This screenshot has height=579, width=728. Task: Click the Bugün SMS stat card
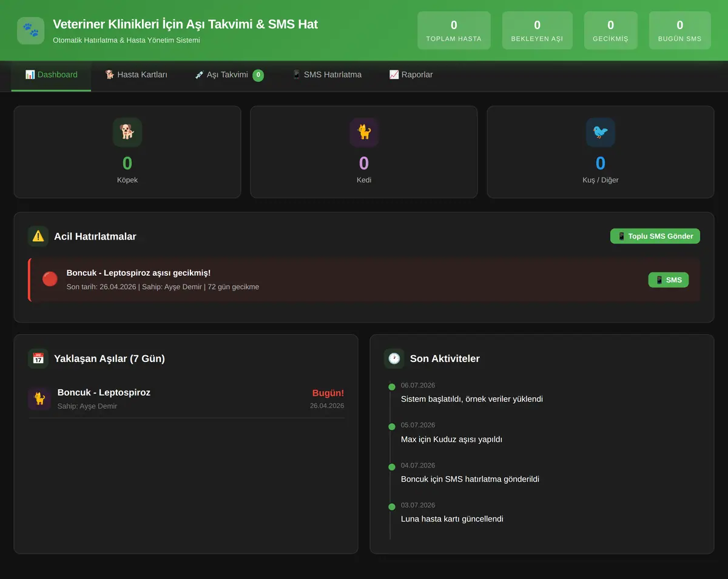(679, 30)
